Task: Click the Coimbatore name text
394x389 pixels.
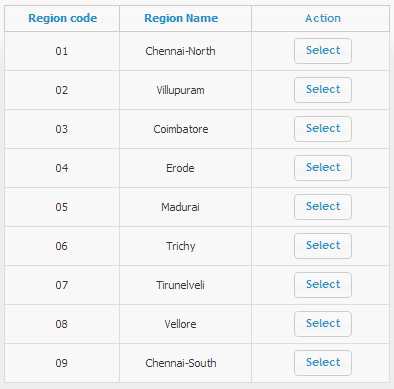Action: (181, 129)
